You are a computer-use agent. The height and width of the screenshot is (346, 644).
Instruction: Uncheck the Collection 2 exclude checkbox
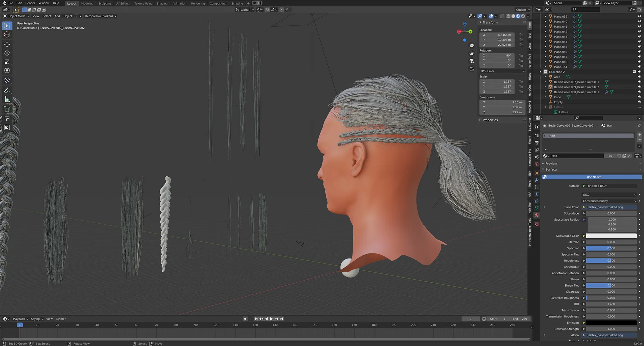tap(634, 72)
